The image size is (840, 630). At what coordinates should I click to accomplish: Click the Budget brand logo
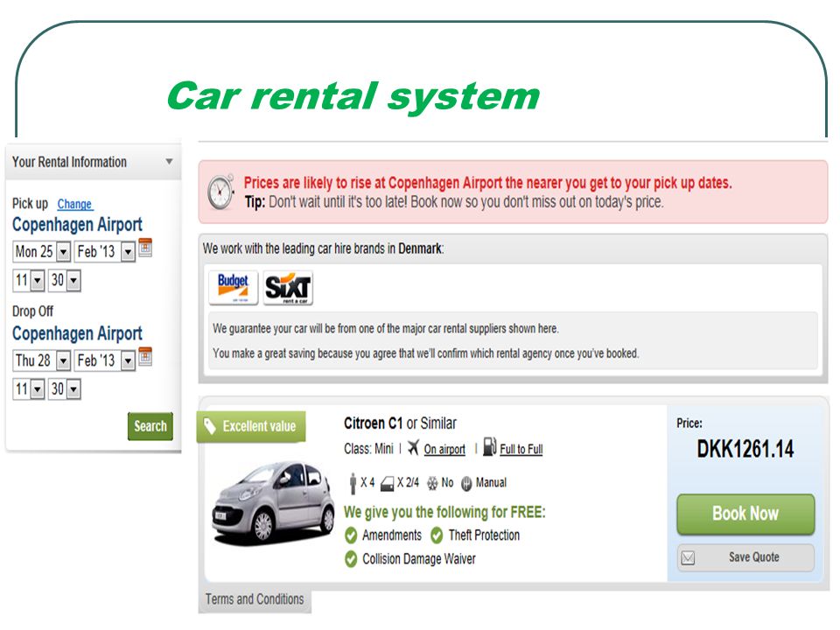(233, 288)
